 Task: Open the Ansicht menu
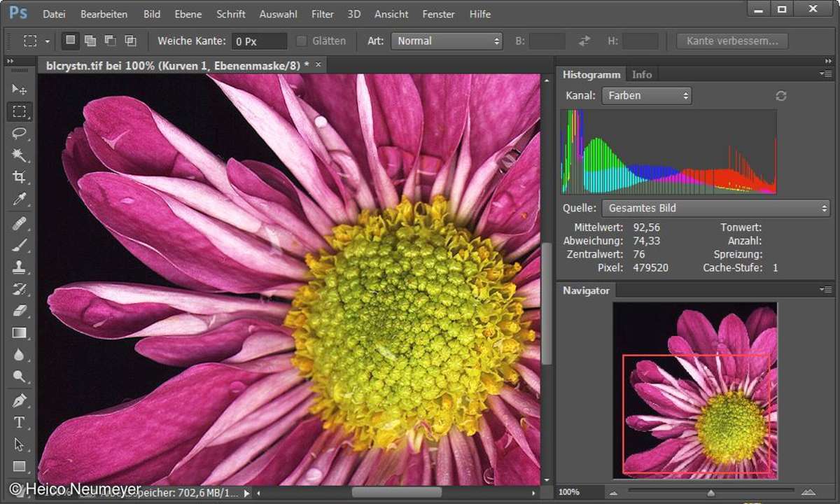tap(391, 13)
